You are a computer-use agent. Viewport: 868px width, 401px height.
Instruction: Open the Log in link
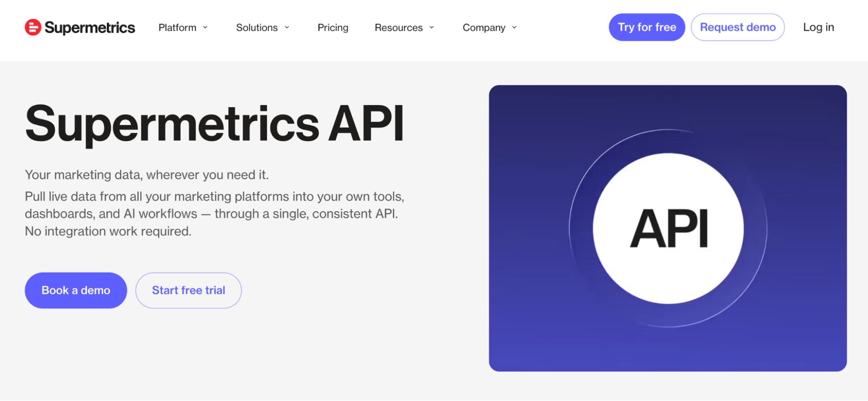click(x=818, y=27)
